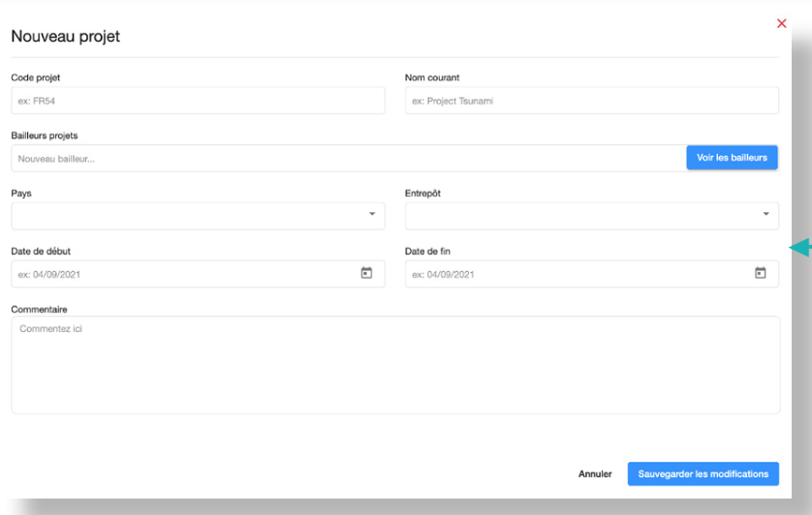Click the Bailleurs projets label
The image size is (812, 515).
(x=45, y=136)
